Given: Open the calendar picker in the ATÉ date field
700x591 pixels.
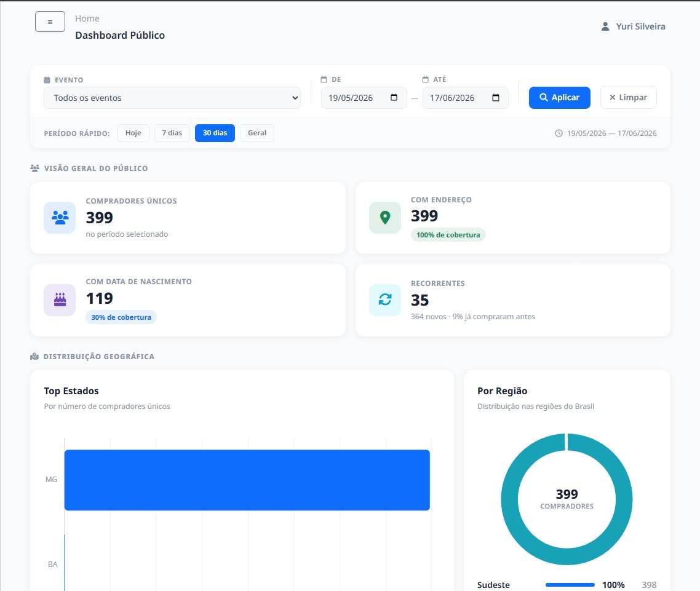Looking at the screenshot, I should [x=496, y=97].
